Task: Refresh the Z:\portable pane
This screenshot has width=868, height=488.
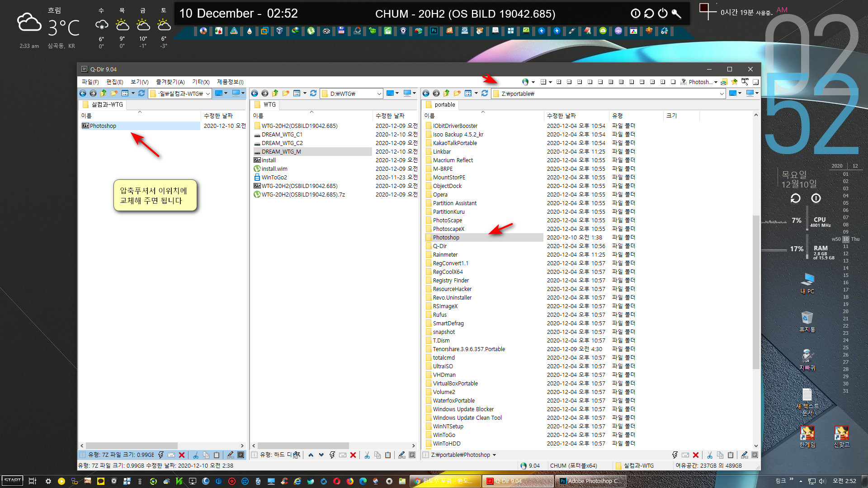Action: point(485,94)
